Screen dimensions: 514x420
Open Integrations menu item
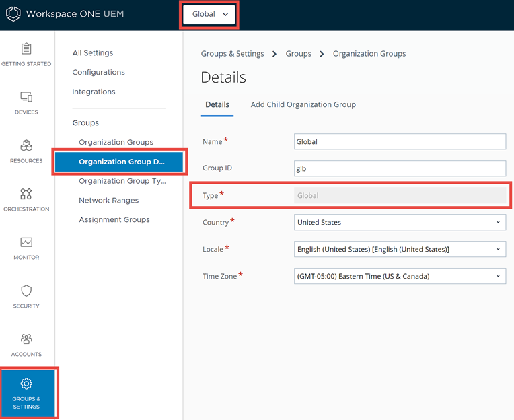pos(94,92)
